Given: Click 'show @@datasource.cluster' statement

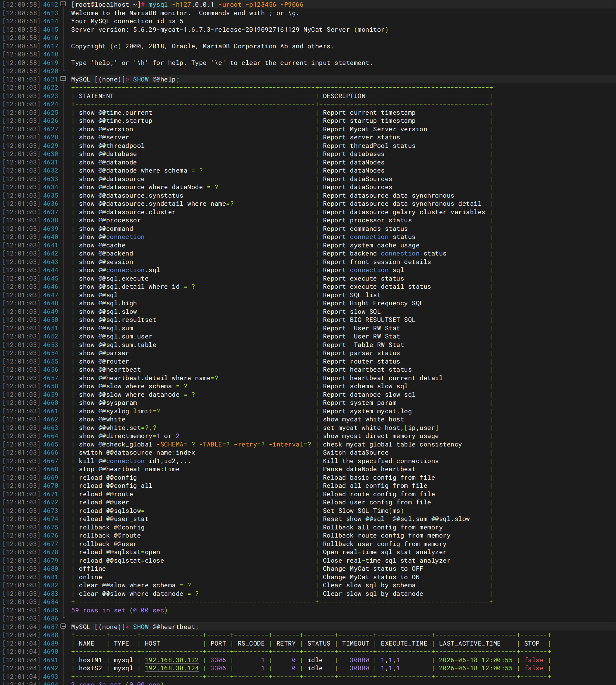Looking at the screenshot, I should (x=127, y=212).
